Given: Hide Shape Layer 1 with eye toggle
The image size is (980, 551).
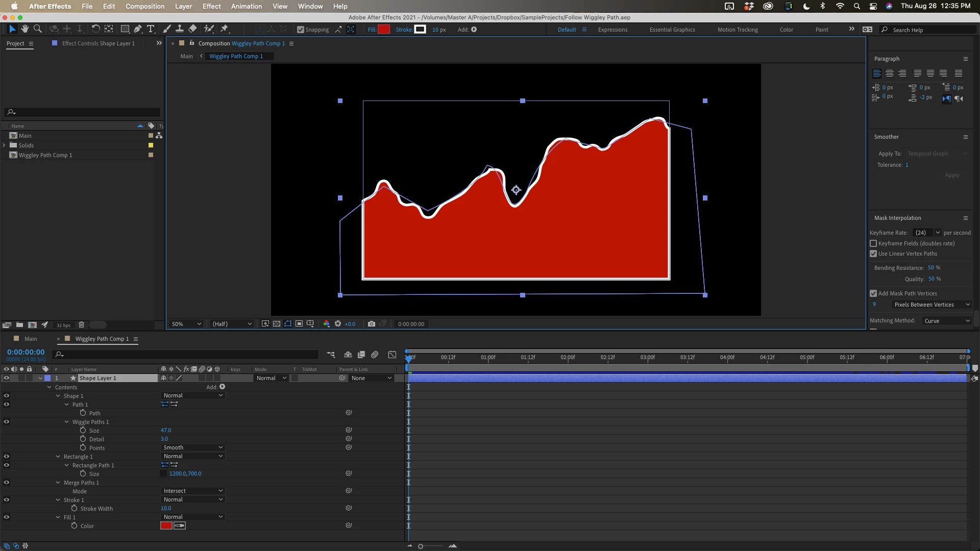Looking at the screenshot, I should click(x=6, y=378).
